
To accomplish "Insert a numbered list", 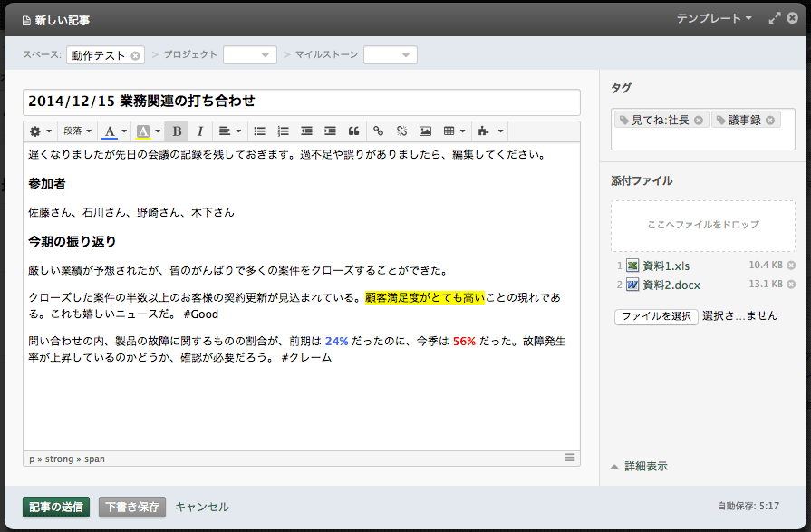I will (283, 131).
